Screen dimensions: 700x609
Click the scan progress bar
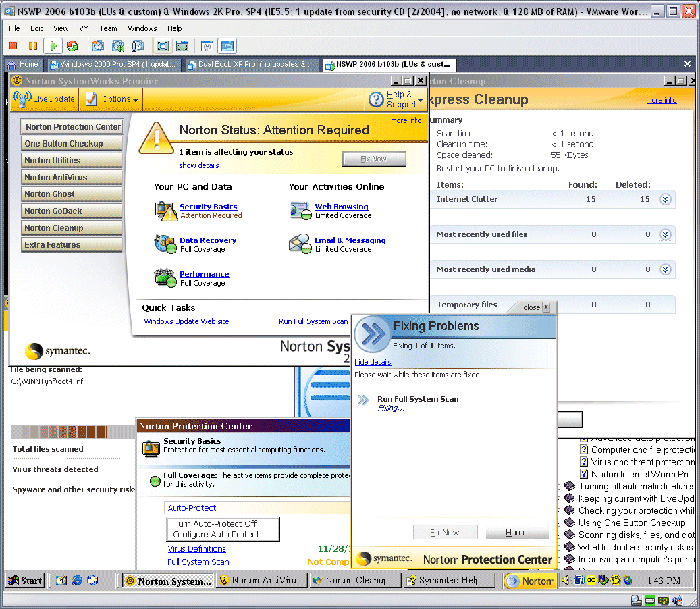pos(59,431)
